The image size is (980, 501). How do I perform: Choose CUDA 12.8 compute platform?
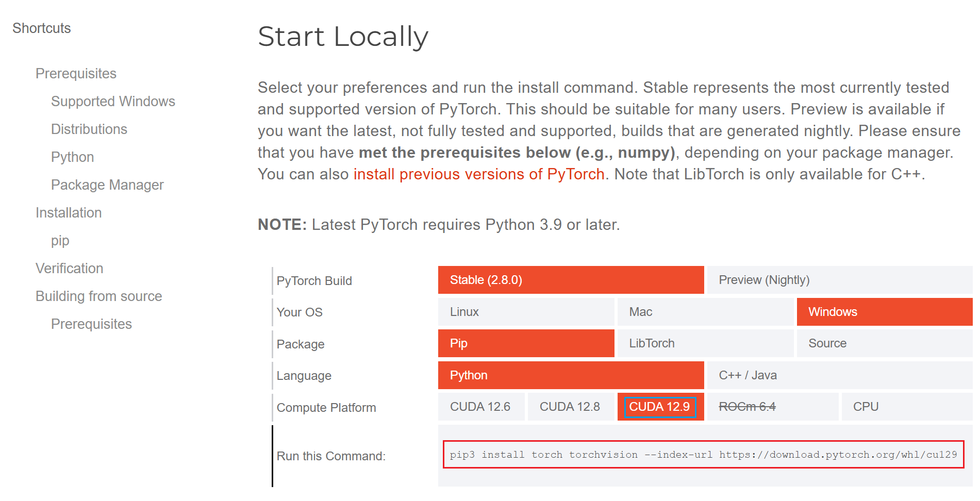[571, 407]
